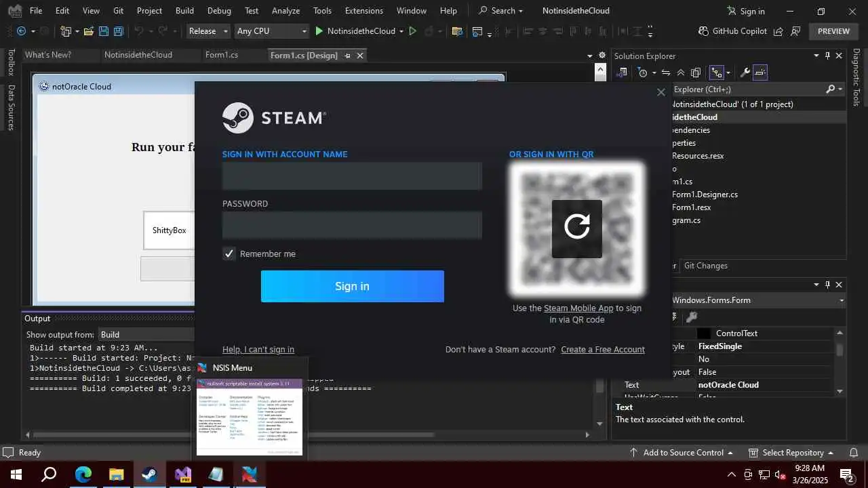The image size is (868, 488).
Task: Click Solution Explorer Collapse All icon
Action: coord(681,73)
